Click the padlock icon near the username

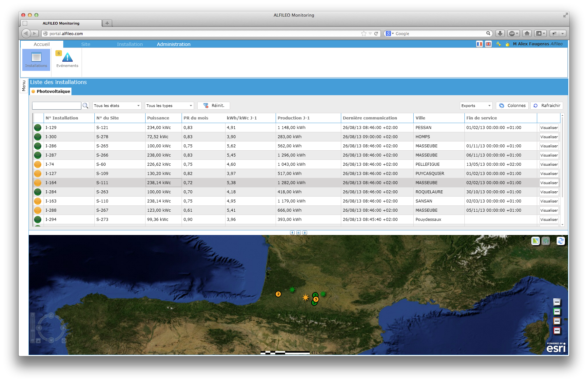(x=507, y=44)
